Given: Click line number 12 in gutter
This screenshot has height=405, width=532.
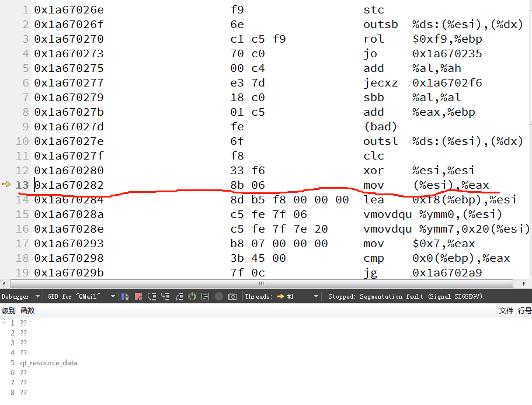Looking at the screenshot, I should point(22,171).
